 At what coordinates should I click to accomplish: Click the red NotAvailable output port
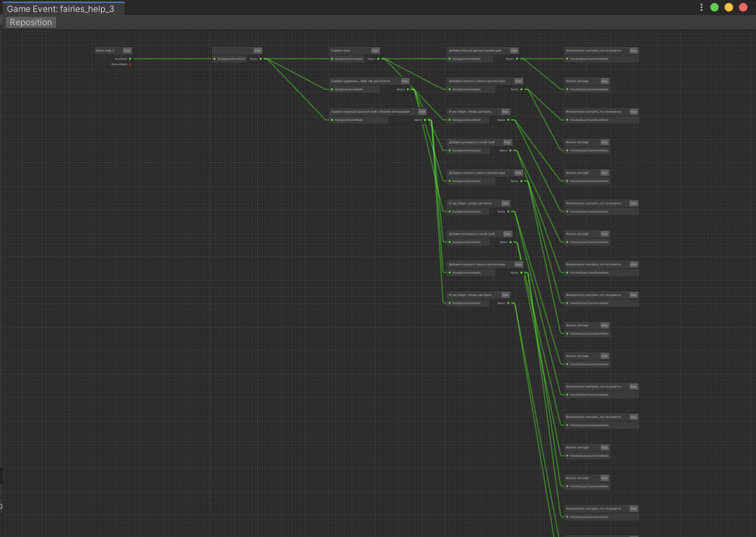point(130,64)
